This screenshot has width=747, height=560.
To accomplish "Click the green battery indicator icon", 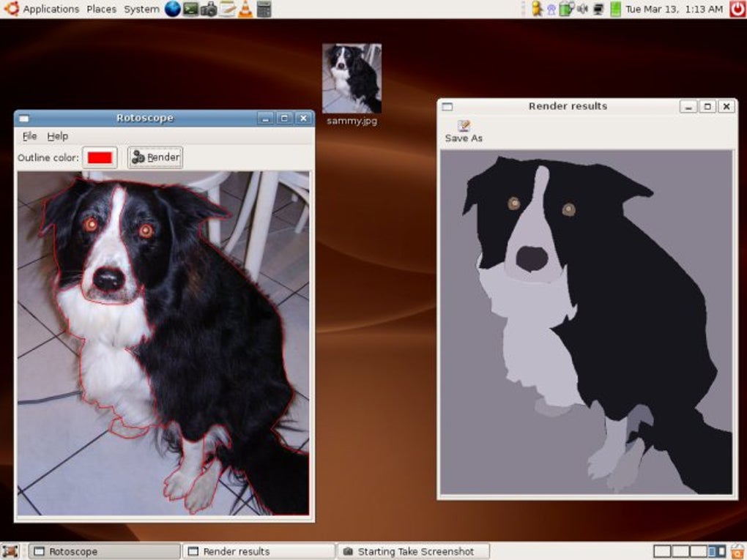I will (x=615, y=9).
